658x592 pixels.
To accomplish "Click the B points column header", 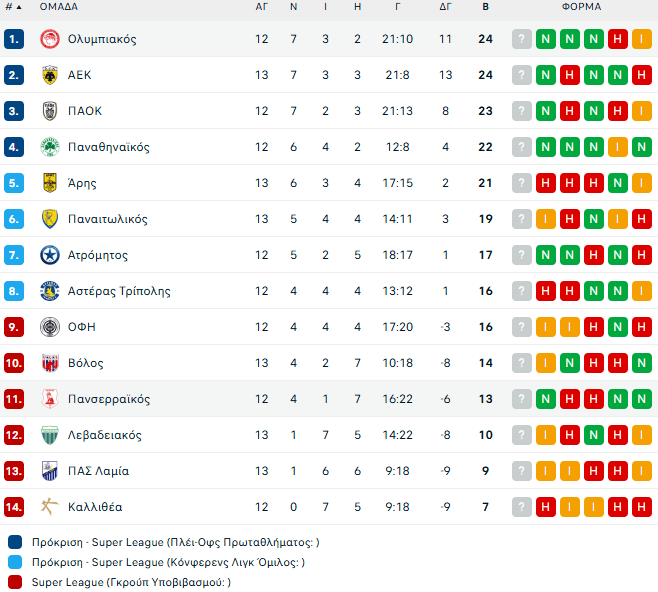I will [486, 6].
